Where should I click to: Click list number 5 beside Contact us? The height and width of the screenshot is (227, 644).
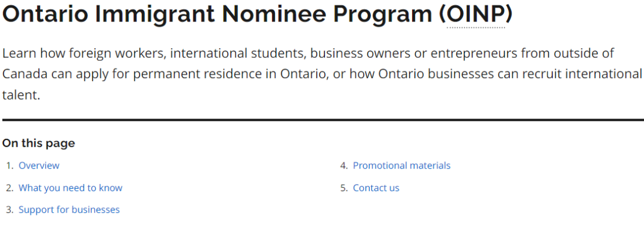(344, 188)
